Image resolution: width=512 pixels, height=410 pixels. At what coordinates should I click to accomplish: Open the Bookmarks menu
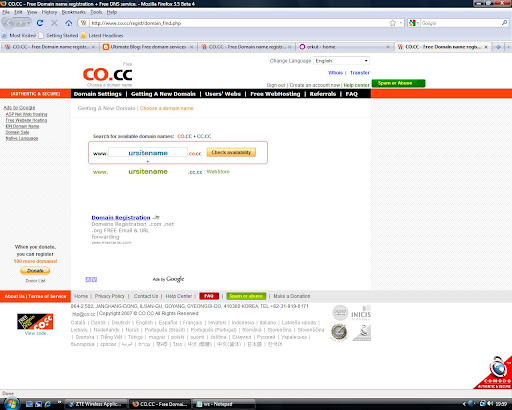[x=74, y=12]
